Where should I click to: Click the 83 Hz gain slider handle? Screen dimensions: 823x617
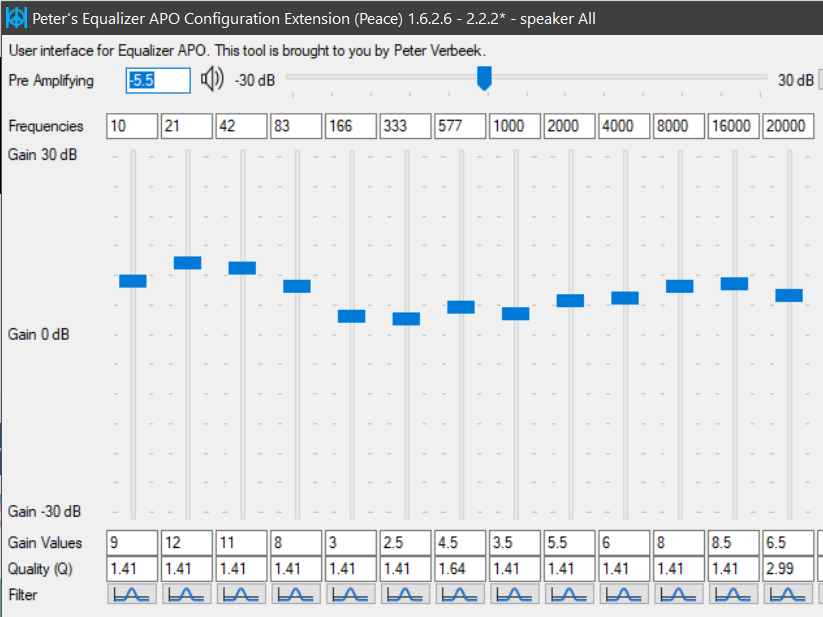(297, 286)
